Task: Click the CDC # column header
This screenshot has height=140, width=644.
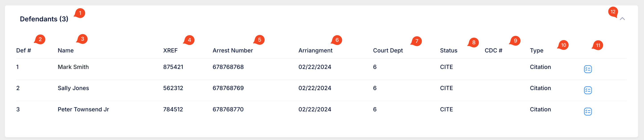Action: (493, 51)
